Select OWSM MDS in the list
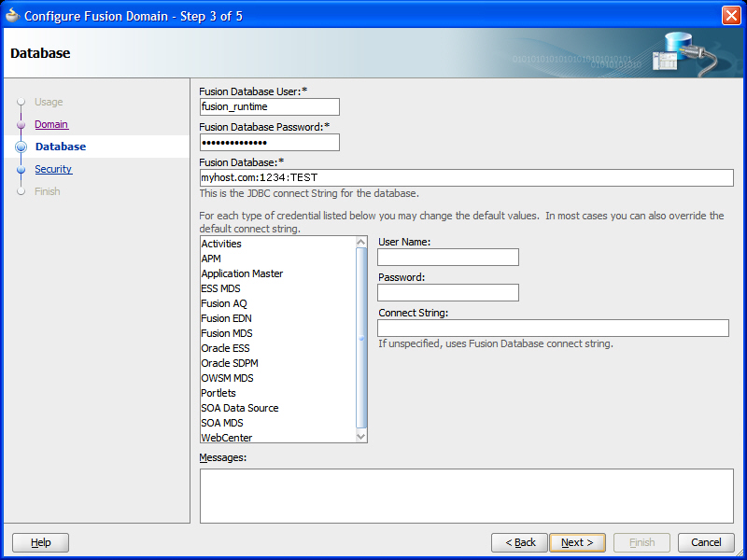Image resolution: width=747 pixels, height=560 pixels. tap(278, 378)
